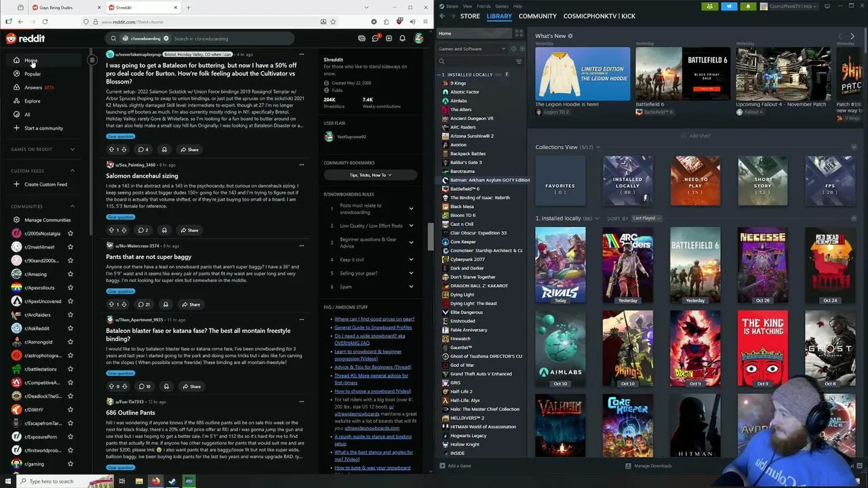Favorite r/Amazing with star toggle
The height and width of the screenshot is (488, 868).
point(70,274)
